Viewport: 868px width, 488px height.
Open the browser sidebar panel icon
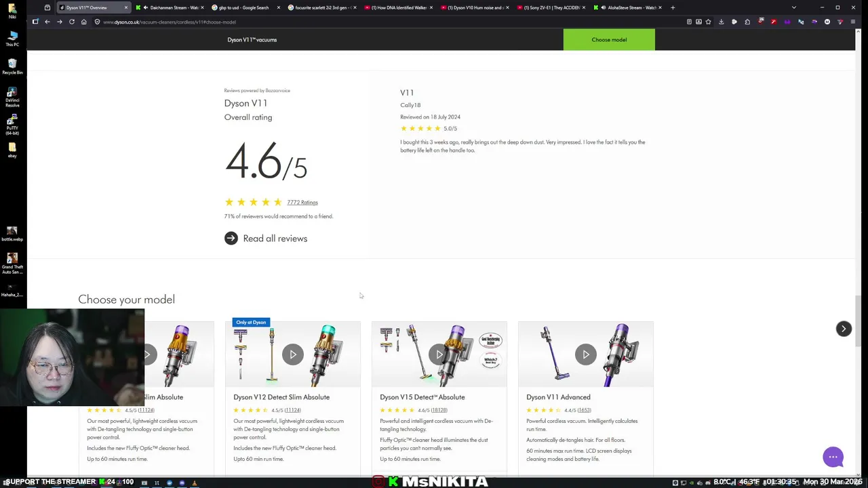pyautogui.click(x=35, y=22)
